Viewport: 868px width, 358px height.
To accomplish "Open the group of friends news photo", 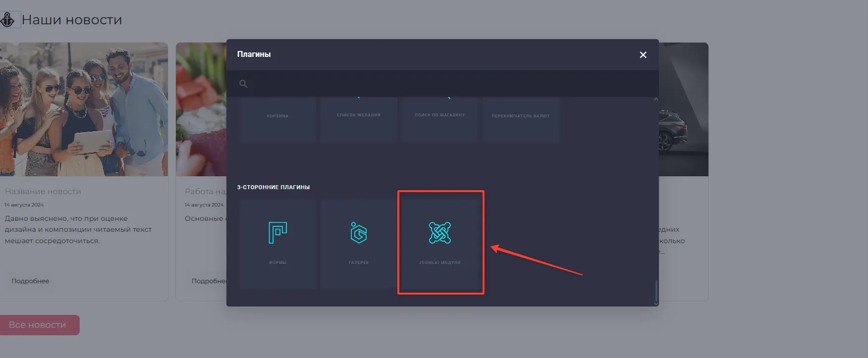I will click(83, 109).
